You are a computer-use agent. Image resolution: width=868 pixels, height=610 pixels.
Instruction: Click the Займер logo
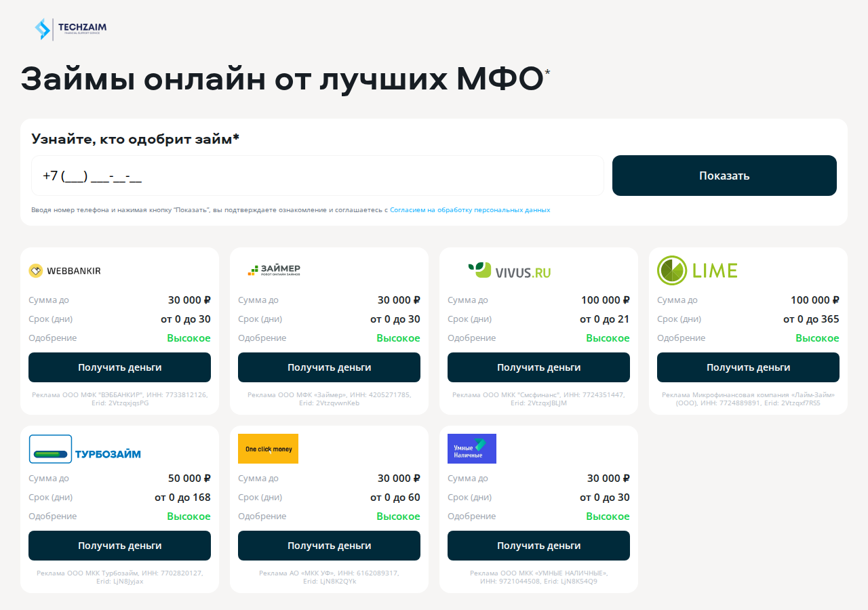click(x=274, y=270)
